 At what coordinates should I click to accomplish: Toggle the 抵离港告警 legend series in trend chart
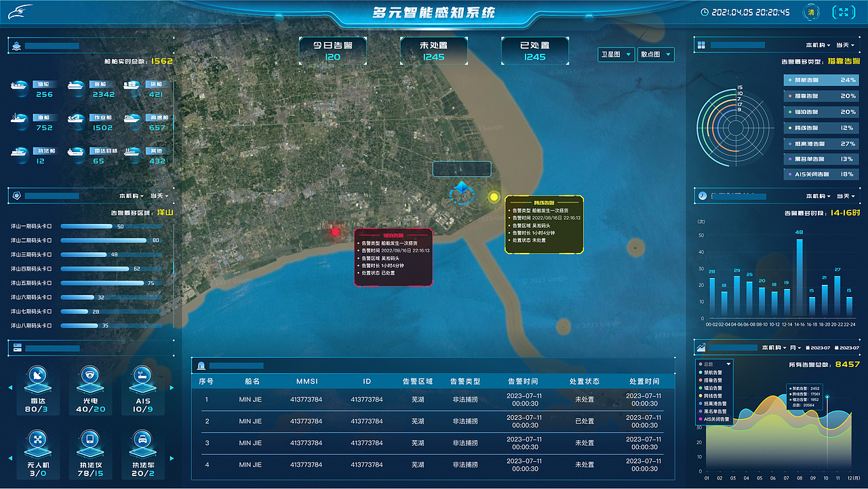pyautogui.click(x=711, y=404)
